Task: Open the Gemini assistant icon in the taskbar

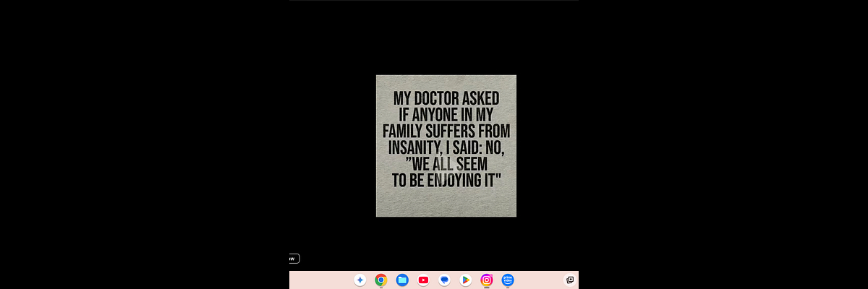Action: click(360, 280)
